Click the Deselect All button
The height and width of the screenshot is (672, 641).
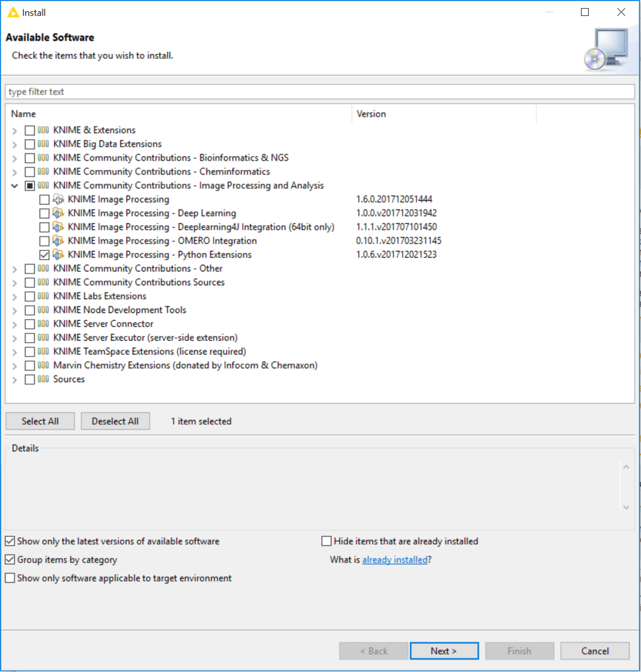click(115, 421)
